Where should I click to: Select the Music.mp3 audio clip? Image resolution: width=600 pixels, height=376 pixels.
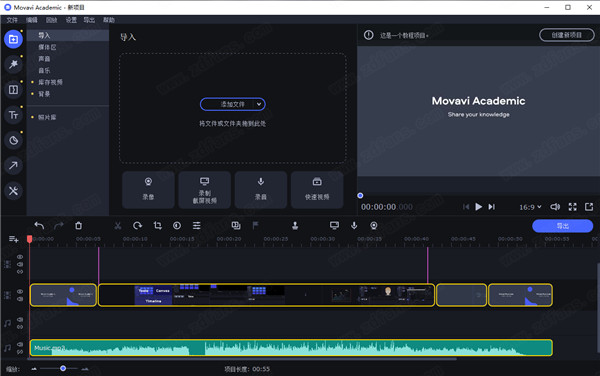pos(291,348)
